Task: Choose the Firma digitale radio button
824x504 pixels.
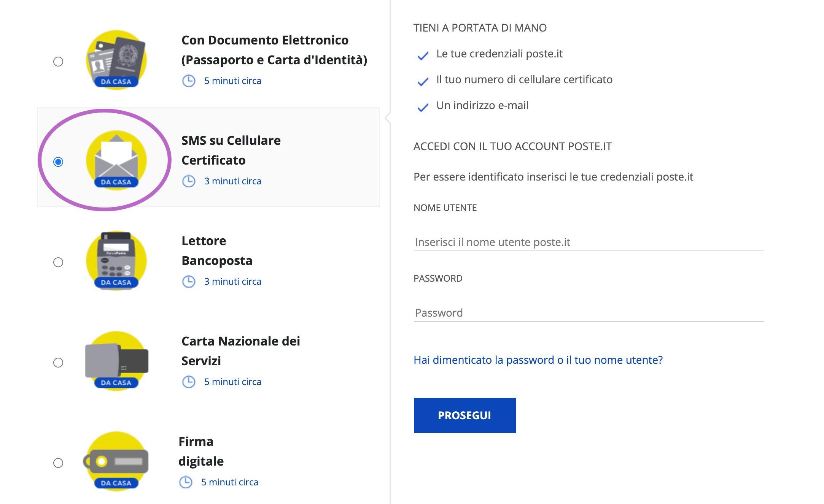Action: [x=58, y=463]
